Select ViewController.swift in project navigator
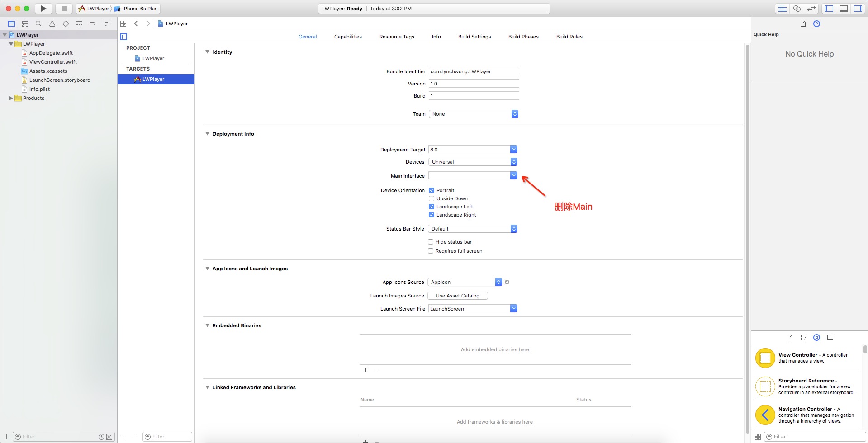Viewport: 868px width, 443px height. tap(53, 62)
